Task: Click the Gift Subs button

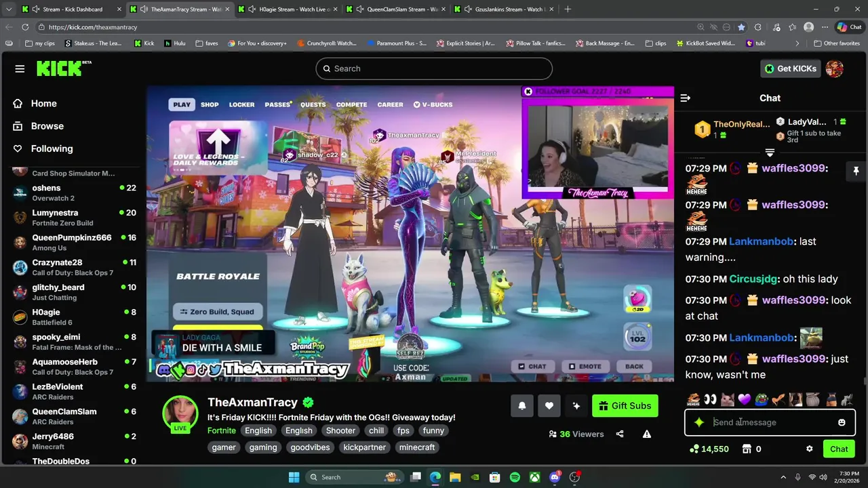Action: [x=625, y=406]
